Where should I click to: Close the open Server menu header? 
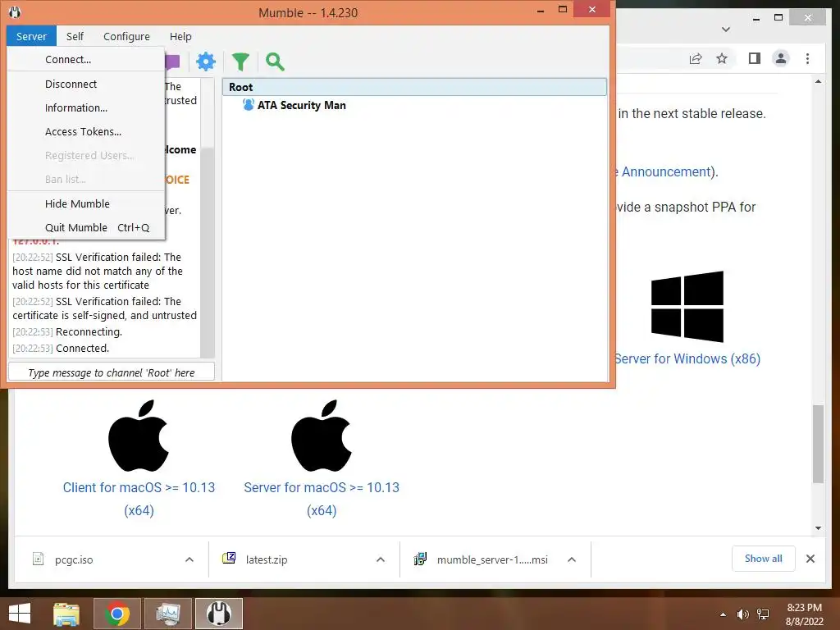[x=32, y=36]
